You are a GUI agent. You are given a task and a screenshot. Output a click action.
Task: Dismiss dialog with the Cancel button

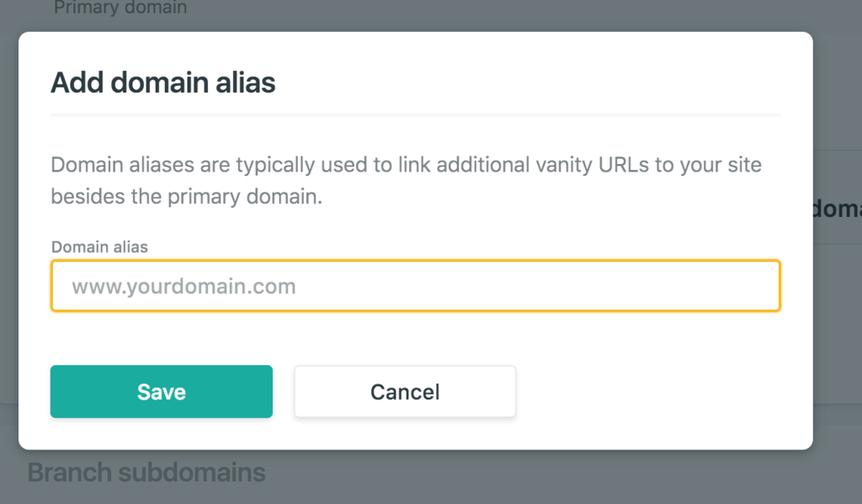[x=405, y=391]
